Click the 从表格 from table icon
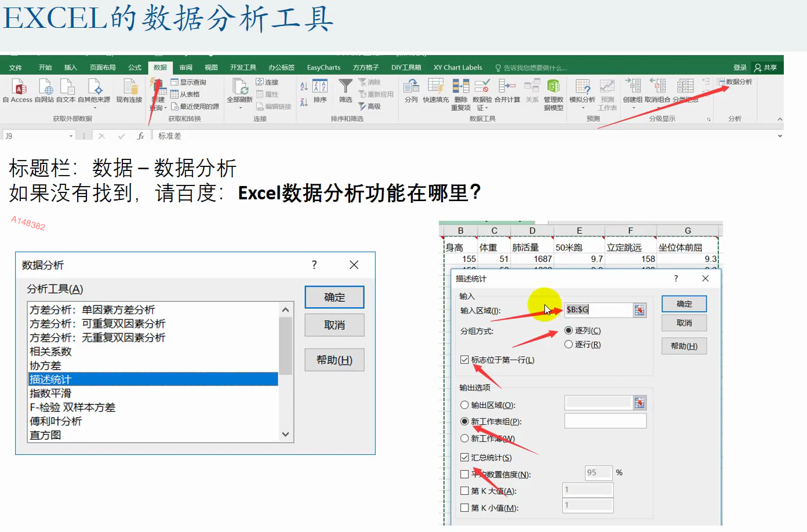 coord(175,94)
